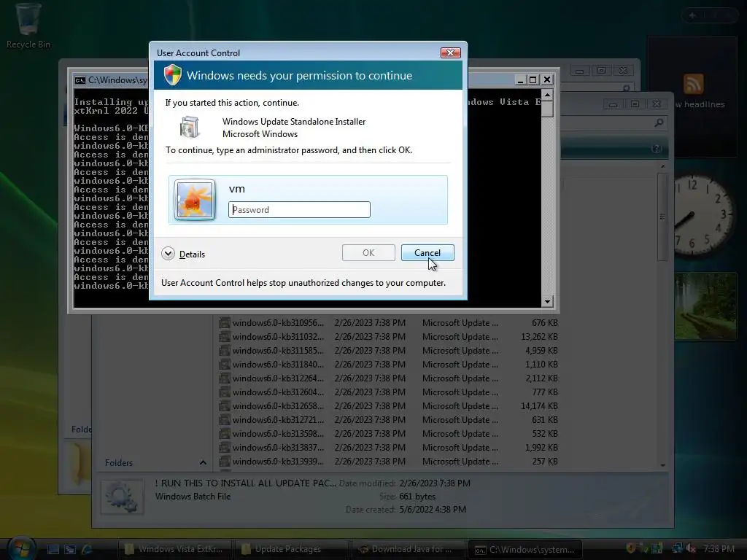Collapse the Folders pane in Explorer
The width and height of the screenshot is (747, 560).
tap(203, 462)
